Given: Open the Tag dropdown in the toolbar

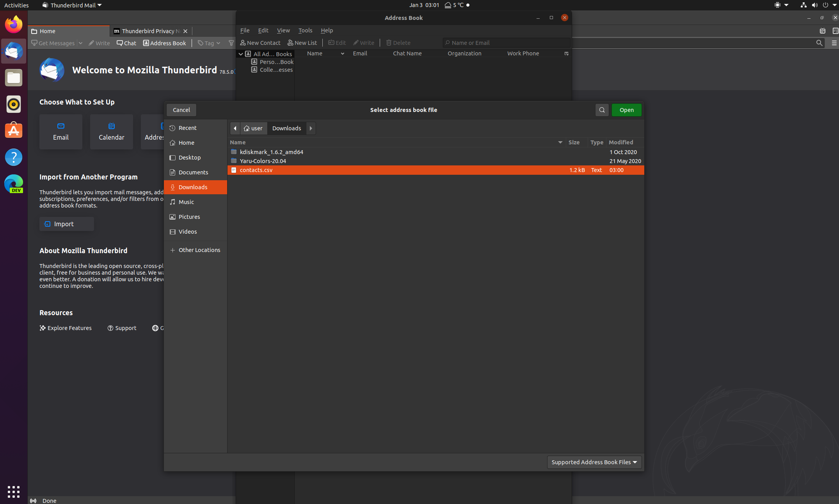Looking at the screenshot, I should click(209, 43).
